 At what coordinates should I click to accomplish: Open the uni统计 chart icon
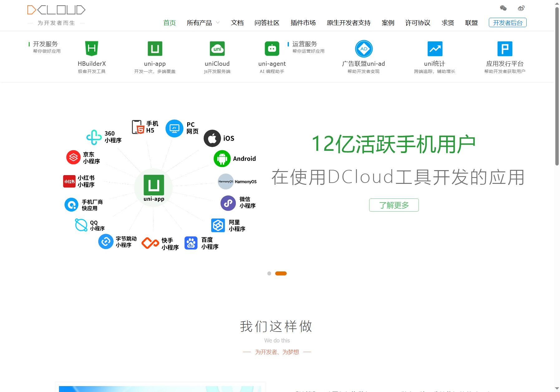coord(435,49)
